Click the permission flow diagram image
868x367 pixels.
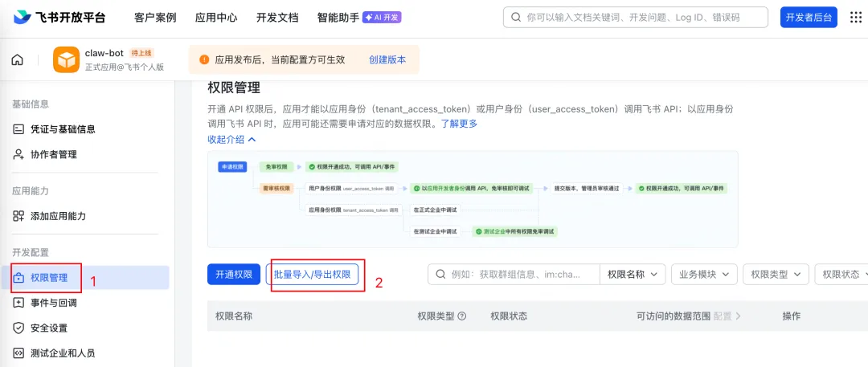(x=473, y=199)
